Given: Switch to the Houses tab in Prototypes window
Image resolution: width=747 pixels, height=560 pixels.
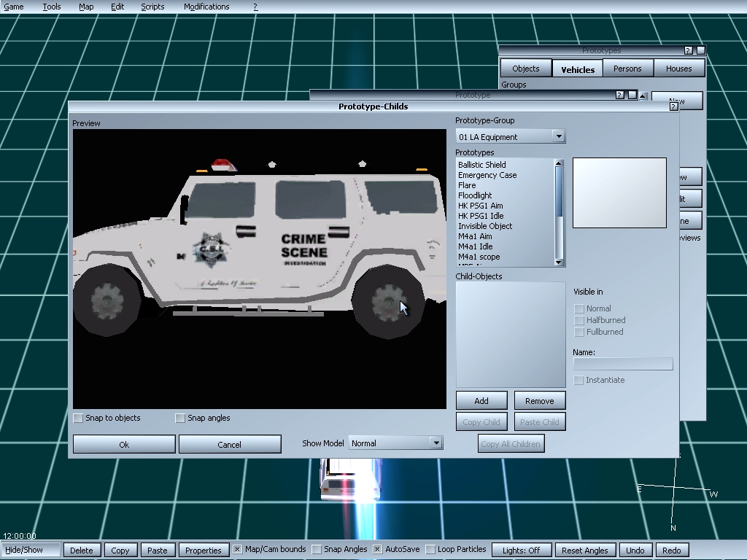Looking at the screenshot, I should point(679,69).
